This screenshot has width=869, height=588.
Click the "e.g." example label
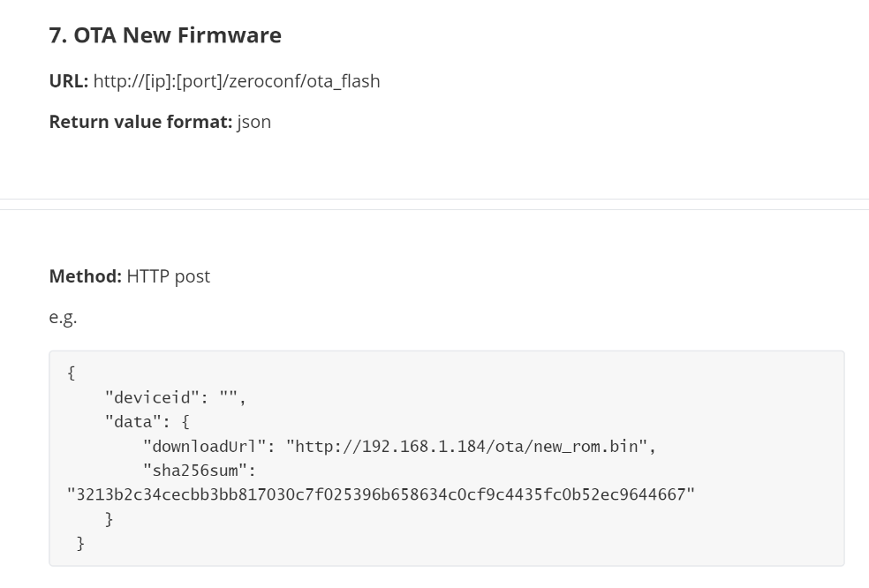tap(63, 317)
